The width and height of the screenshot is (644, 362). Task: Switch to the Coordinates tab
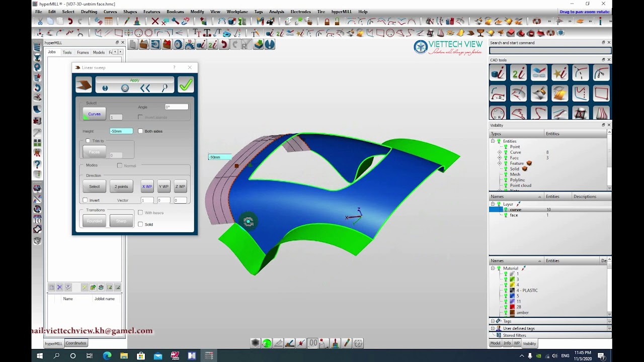click(x=76, y=343)
